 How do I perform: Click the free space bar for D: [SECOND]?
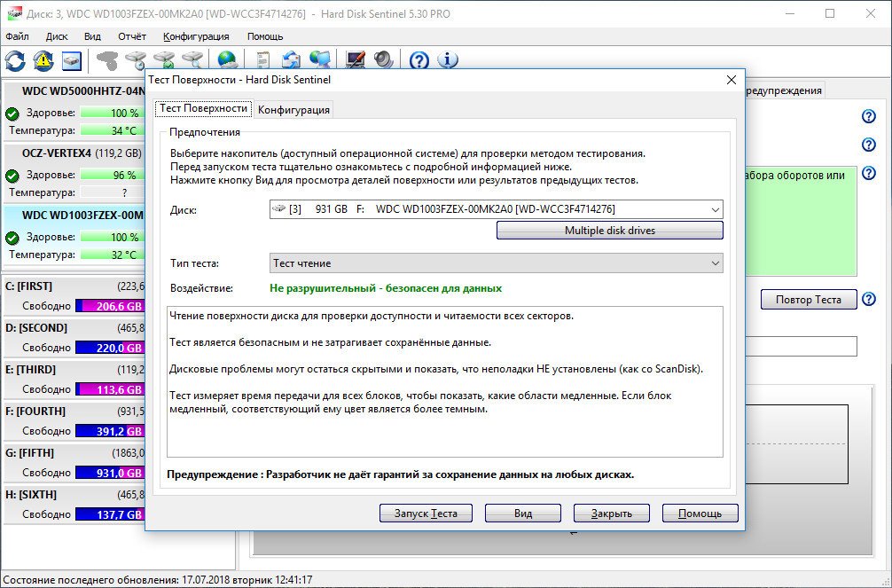point(109,348)
